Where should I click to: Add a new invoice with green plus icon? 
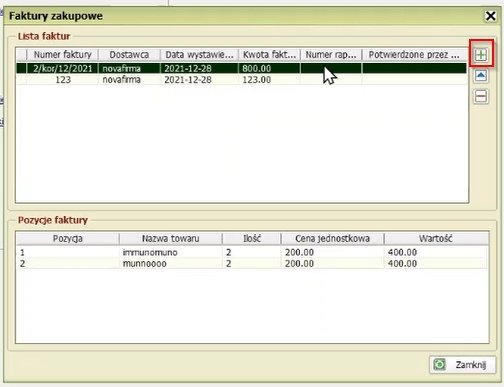coord(481,55)
